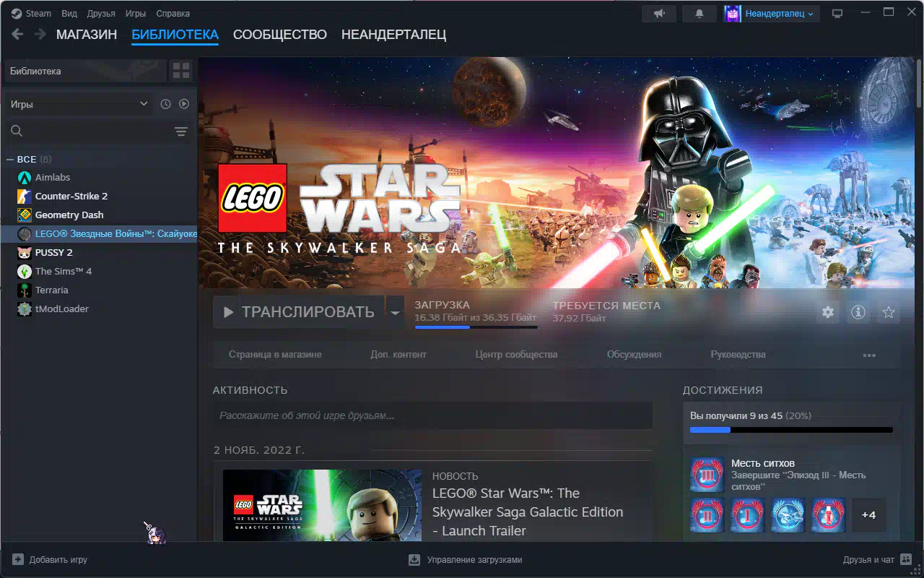
Task: Select LEGO Star Wars Skywalker Saga entry
Action: tap(100, 233)
